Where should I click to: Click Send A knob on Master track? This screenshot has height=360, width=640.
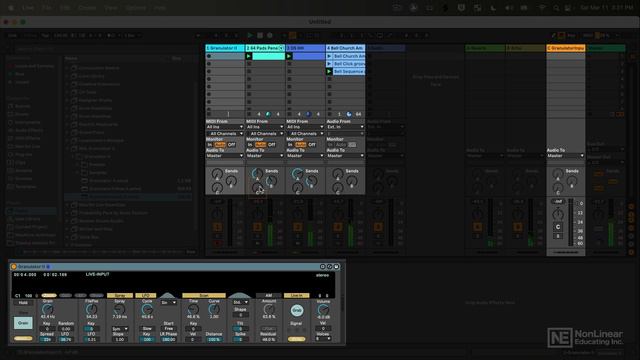[x=558, y=174]
